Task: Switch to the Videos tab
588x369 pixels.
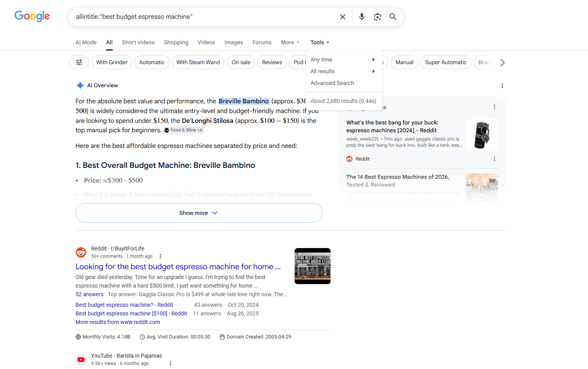Action: 206,42
